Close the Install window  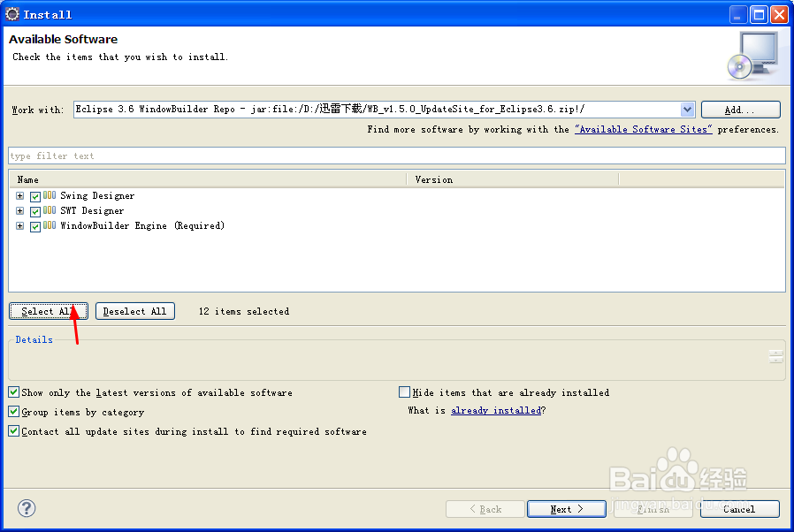pos(779,15)
